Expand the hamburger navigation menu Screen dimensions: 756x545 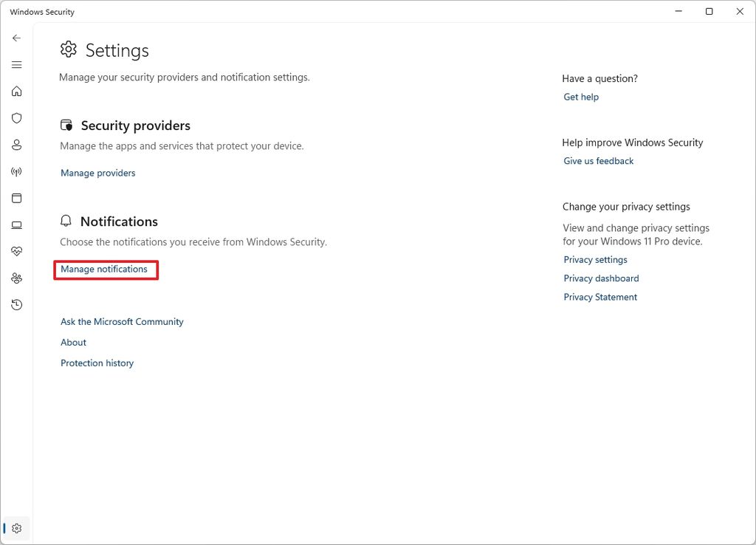pos(16,64)
